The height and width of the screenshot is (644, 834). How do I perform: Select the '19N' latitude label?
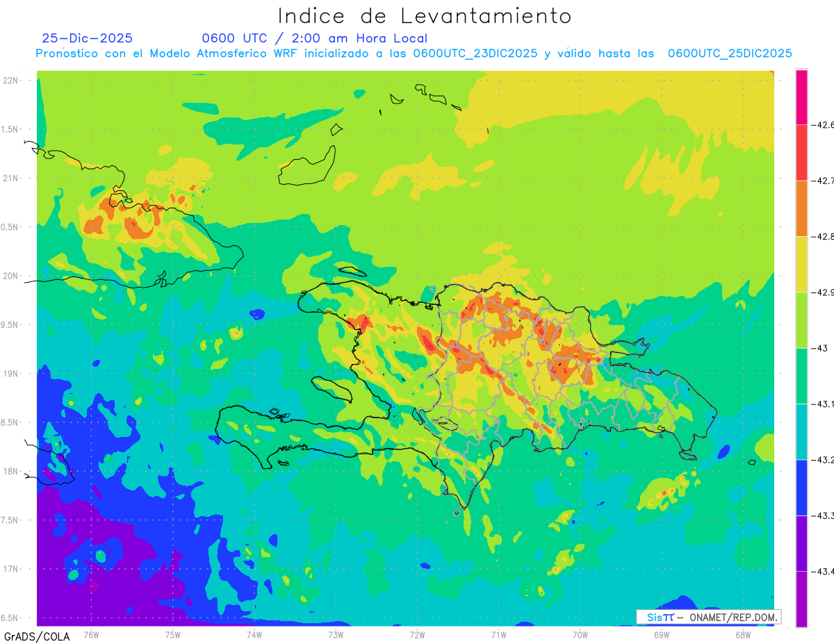[12, 374]
